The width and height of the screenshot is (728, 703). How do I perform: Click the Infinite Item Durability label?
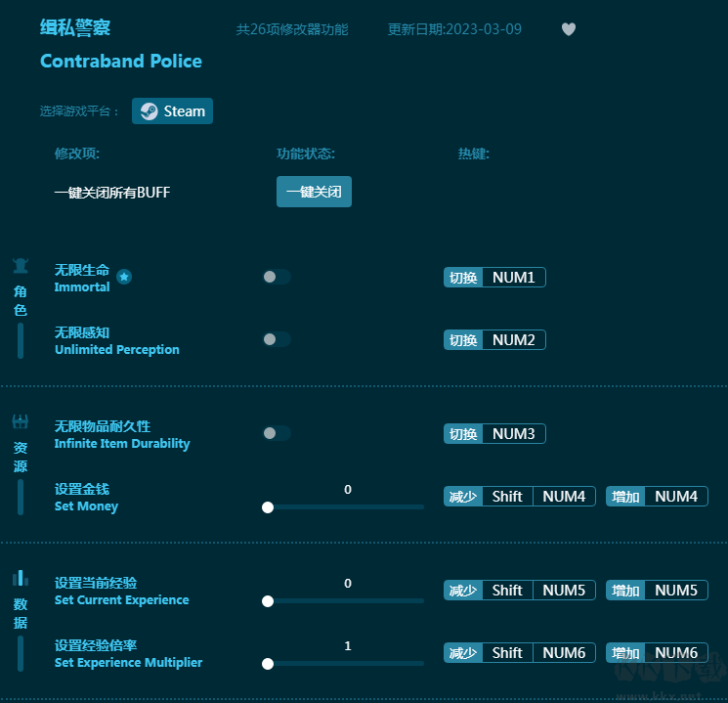point(122,443)
